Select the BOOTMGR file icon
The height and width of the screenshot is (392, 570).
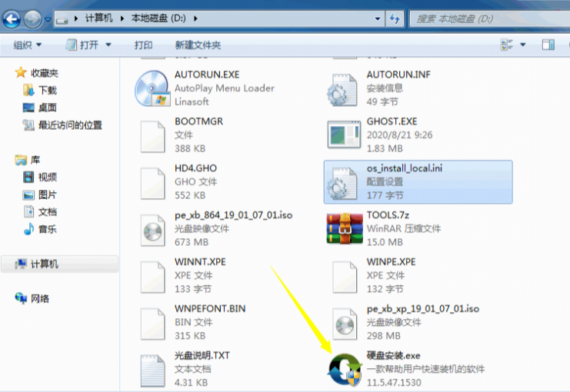152,137
